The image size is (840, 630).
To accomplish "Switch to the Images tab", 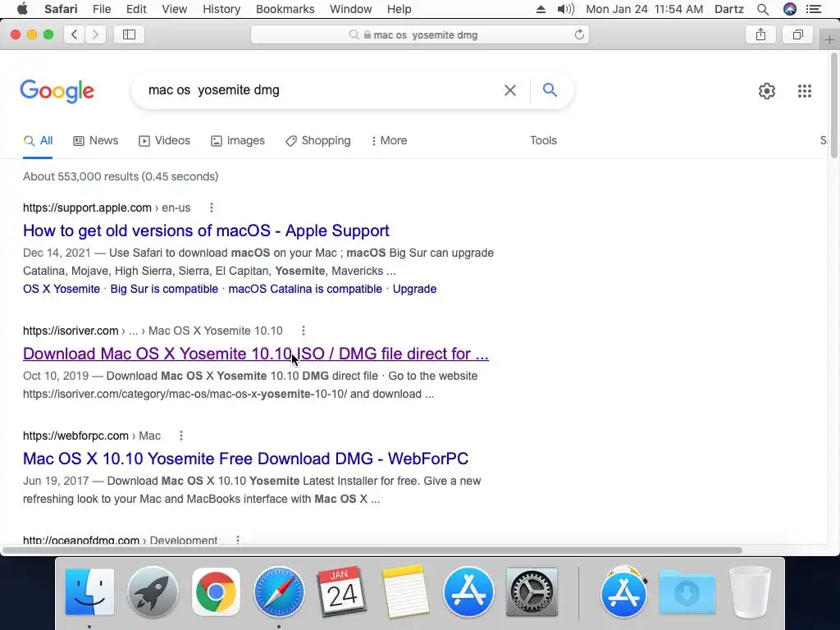I will pyautogui.click(x=238, y=141).
